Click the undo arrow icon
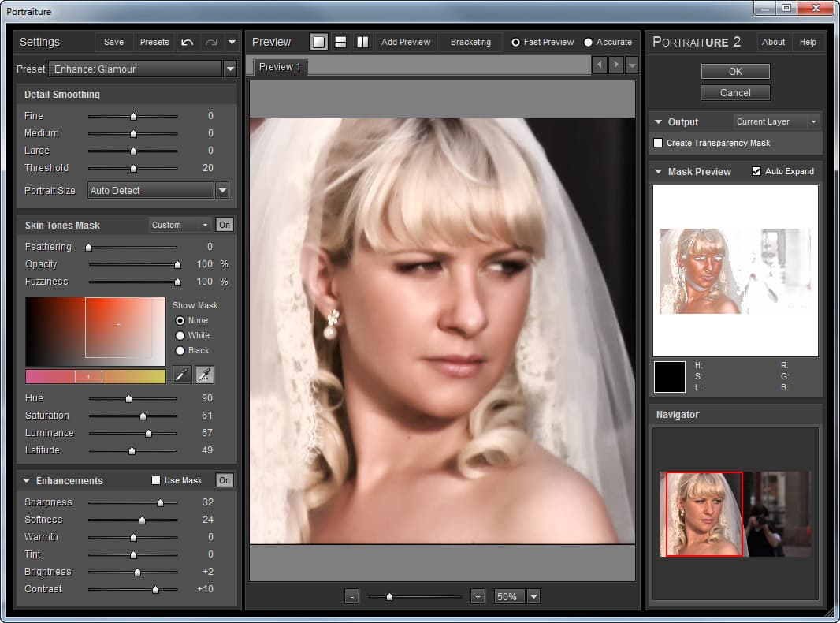Viewport: 840px width, 623px height. coord(188,42)
